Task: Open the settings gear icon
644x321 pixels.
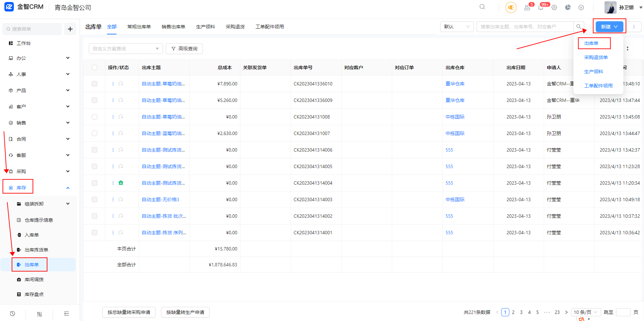Action: (x=554, y=7)
